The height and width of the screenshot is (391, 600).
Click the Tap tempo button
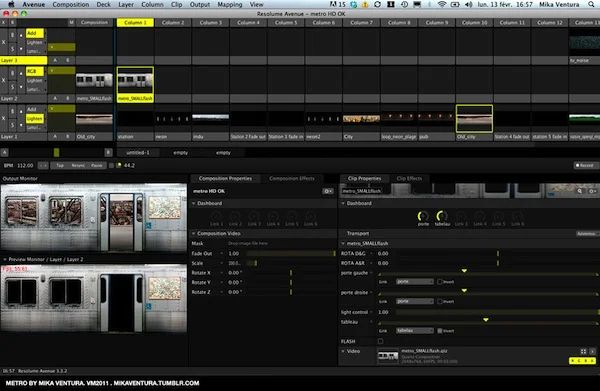pyautogui.click(x=60, y=166)
